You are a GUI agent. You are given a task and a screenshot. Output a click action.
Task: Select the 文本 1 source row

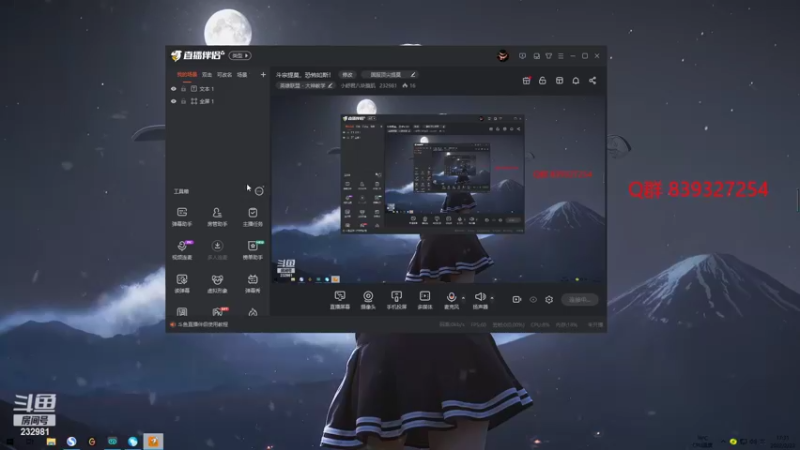tap(218, 89)
